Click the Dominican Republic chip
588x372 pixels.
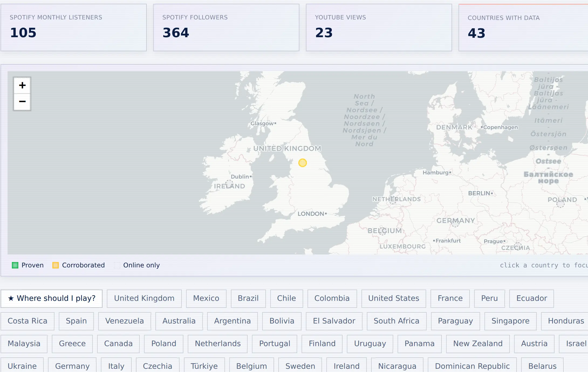pos(472,365)
